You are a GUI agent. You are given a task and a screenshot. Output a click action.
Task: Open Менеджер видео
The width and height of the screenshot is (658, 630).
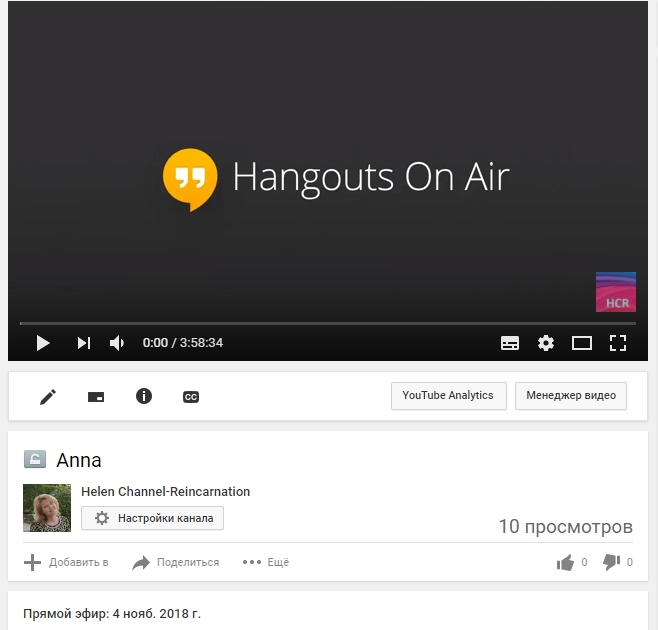[571, 396]
